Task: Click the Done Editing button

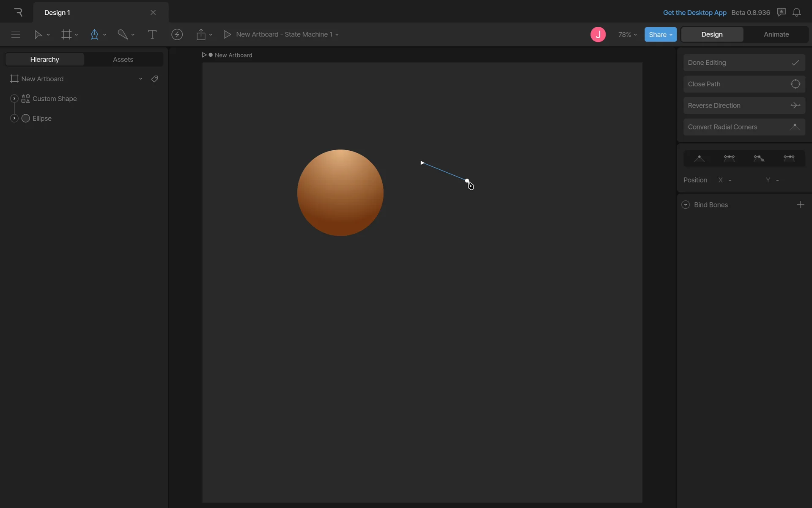Action: tap(744, 63)
